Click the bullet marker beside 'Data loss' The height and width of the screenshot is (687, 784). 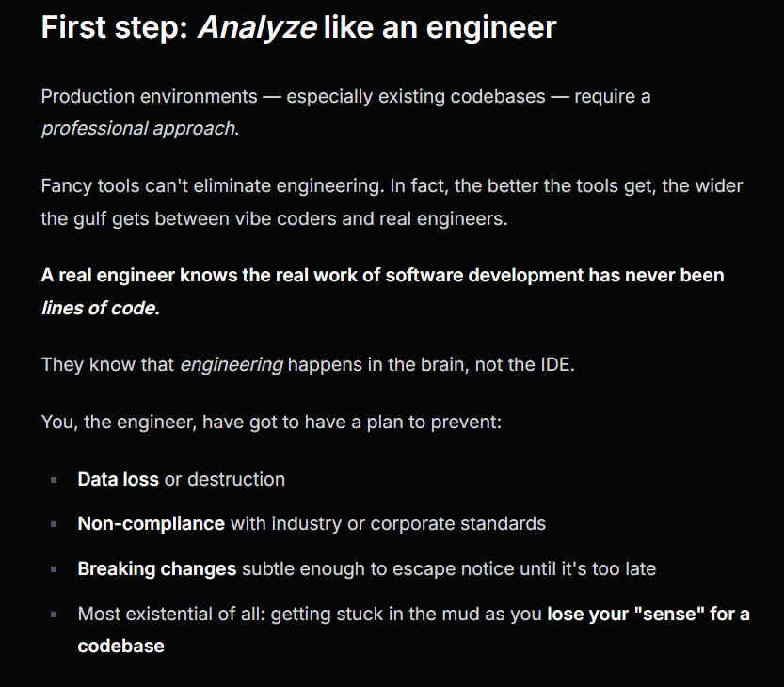coord(54,480)
